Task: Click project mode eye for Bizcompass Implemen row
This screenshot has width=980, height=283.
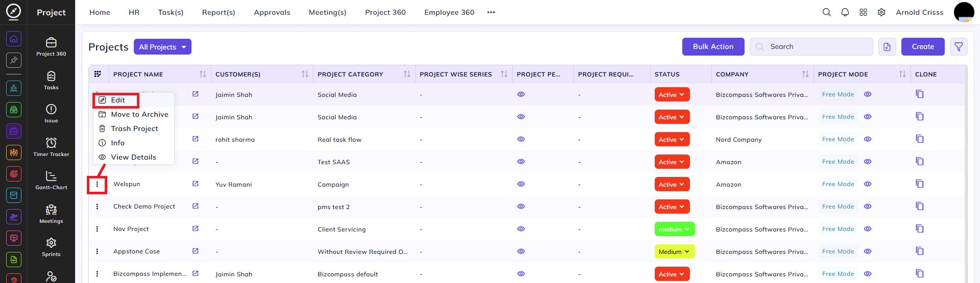Action: [868, 274]
